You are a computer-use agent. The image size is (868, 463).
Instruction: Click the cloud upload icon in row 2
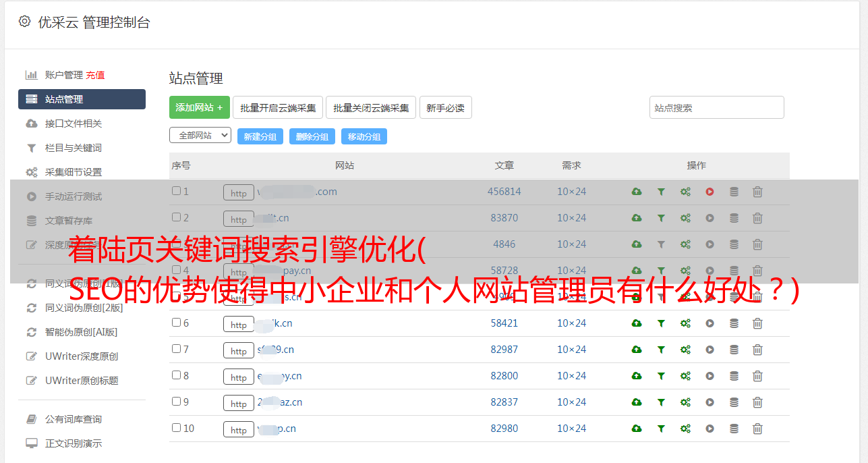coord(637,218)
